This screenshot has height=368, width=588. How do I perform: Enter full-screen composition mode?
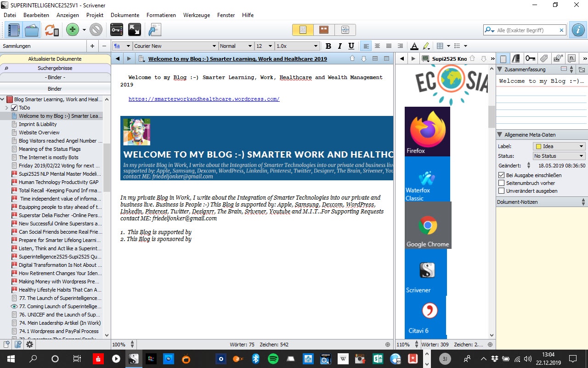[135, 30]
